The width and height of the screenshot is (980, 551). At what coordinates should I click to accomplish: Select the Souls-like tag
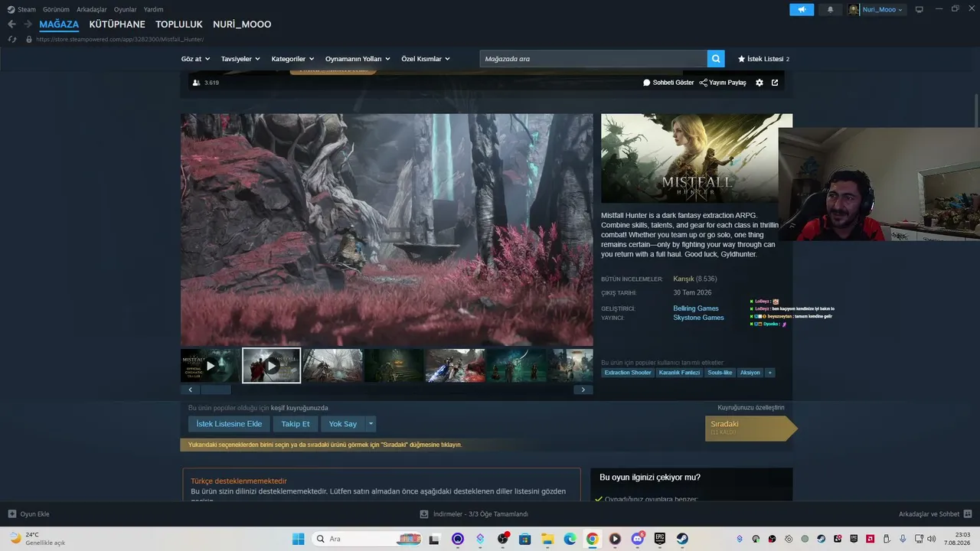pos(720,373)
